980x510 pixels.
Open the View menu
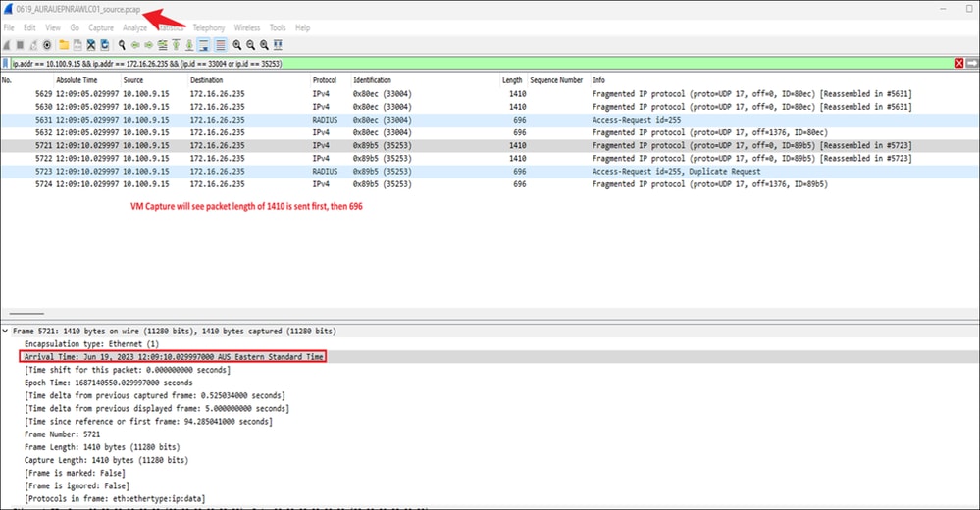point(53,27)
